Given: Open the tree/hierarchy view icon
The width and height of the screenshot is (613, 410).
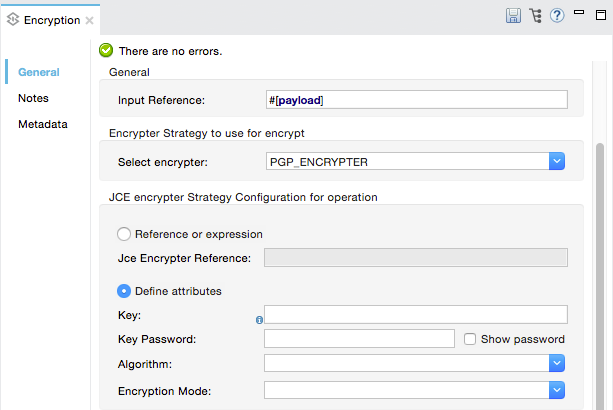Looking at the screenshot, I should pos(535,16).
